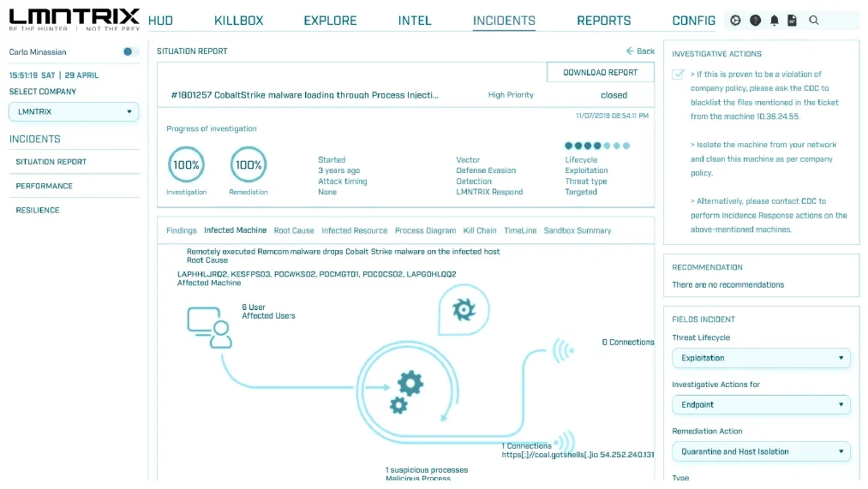Open the INTEL menu
The image size is (868, 489).
pyautogui.click(x=415, y=21)
